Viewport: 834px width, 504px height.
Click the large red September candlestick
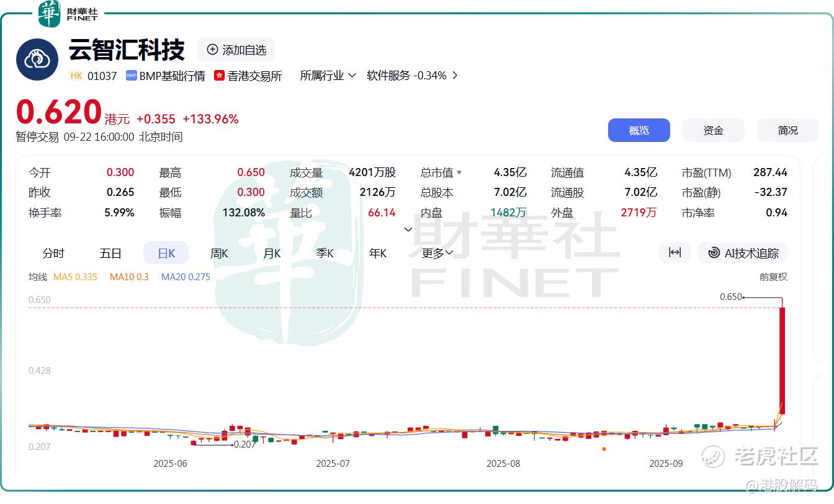tap(782, 361)
